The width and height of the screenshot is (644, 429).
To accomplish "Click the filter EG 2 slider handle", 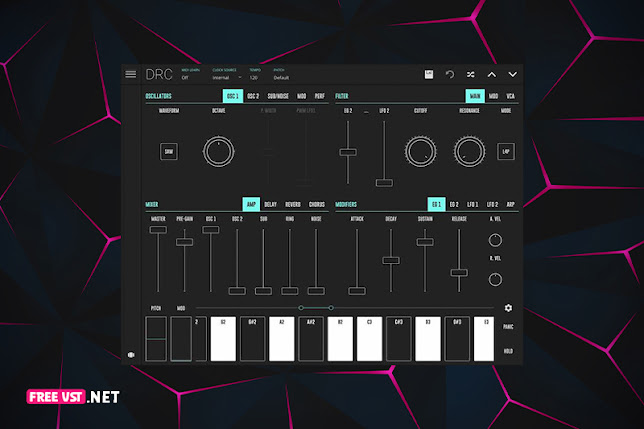I will coord(348,152).
